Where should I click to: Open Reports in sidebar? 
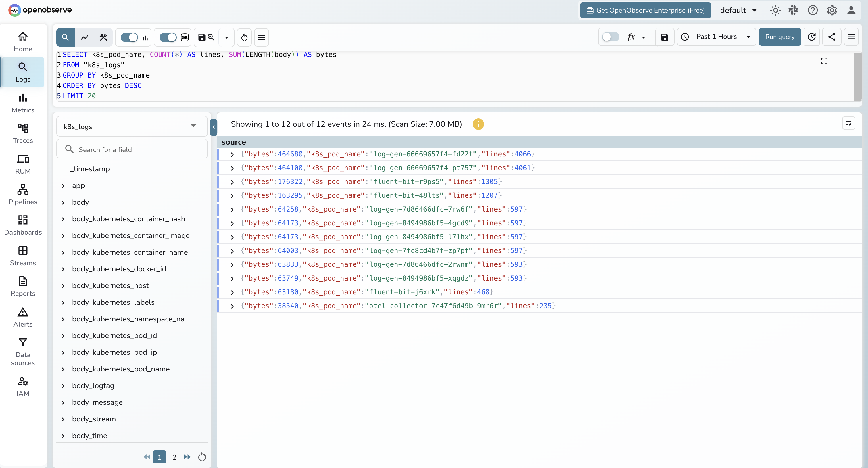point(23,287)
